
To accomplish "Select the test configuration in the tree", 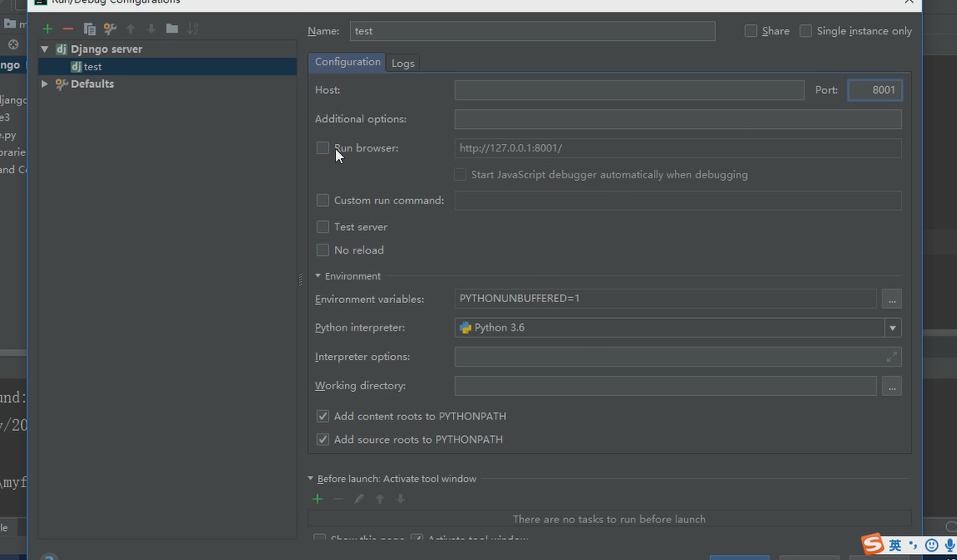I will click(x=167, y=66).
